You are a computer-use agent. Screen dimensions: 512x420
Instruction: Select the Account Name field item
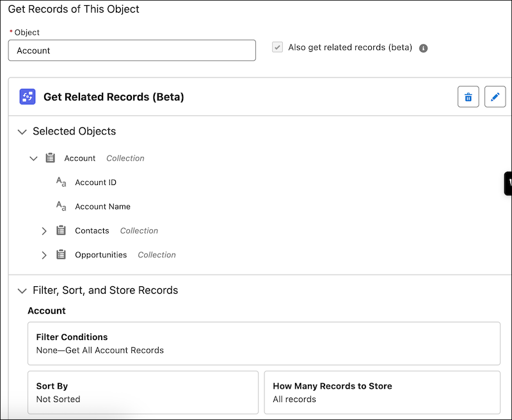click(x=102, y=206)
